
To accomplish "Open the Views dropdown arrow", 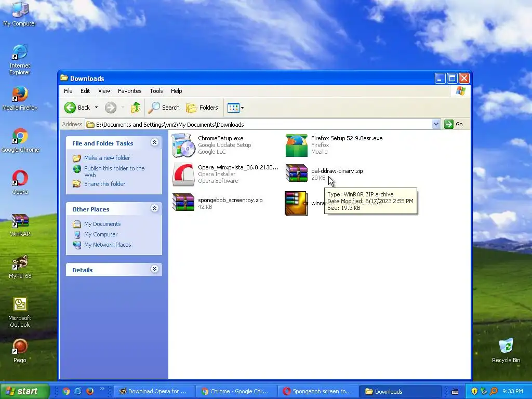I will [x=242, y=108].
